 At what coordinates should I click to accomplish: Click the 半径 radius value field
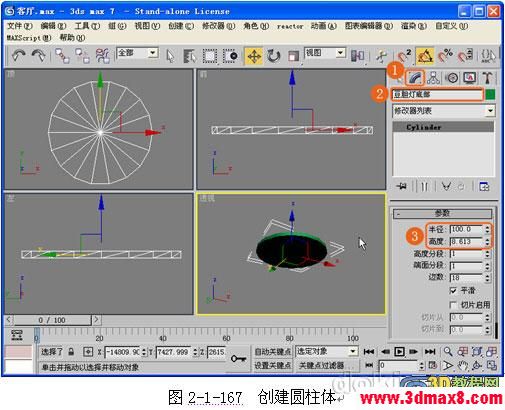tap(466, 229)
